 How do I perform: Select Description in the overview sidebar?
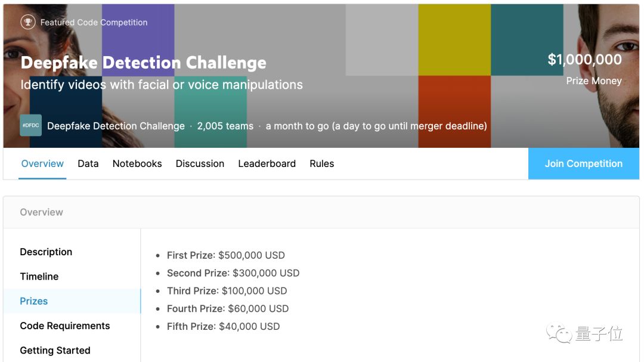point(46,252)
